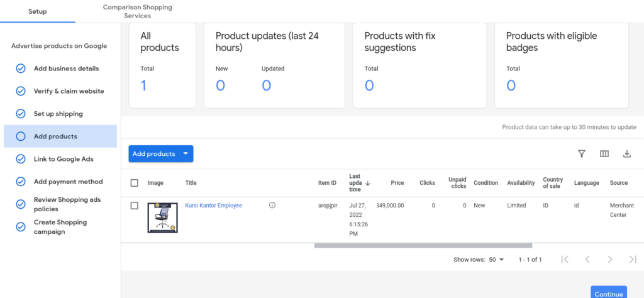Click the Updated product updates count
This screenshot has width=644, height=298.
tap(266, 86)
